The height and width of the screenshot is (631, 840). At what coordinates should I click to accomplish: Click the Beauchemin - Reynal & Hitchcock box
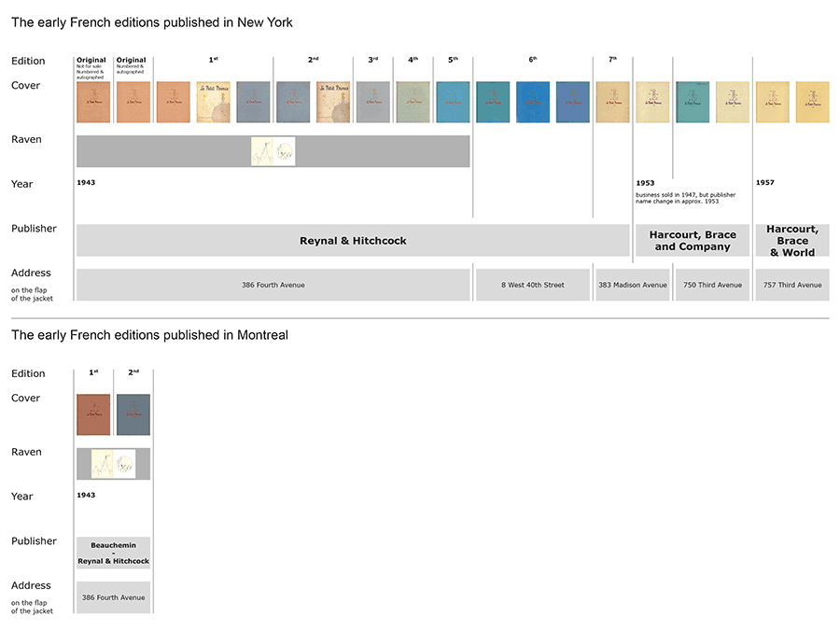[x=113, y=553]
